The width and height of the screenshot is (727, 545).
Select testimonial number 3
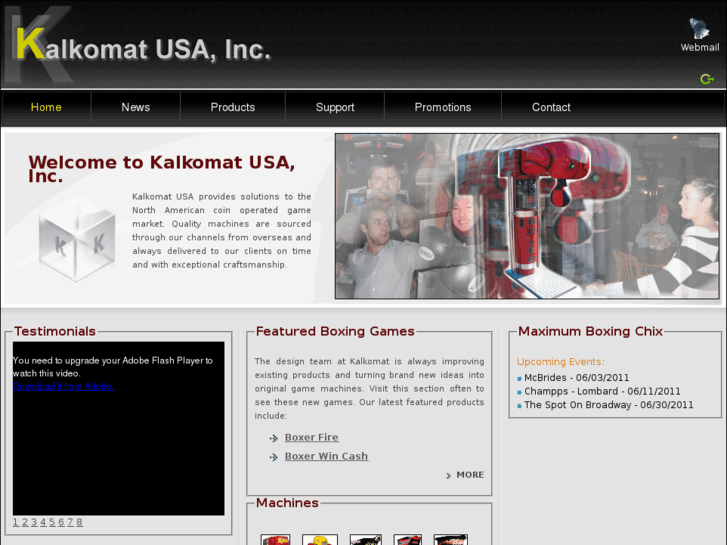pyautogui.click(x=34, y=522)
